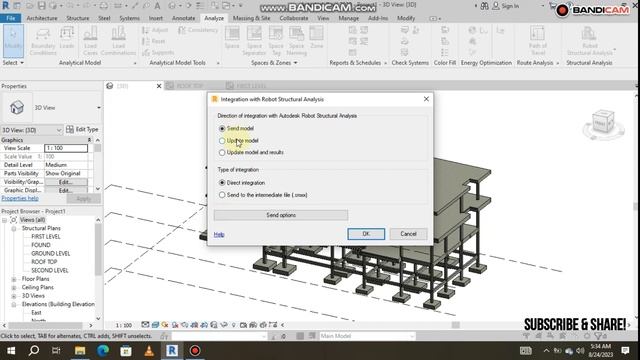Viewport: 640px width, 360px height.
Task: Expand Spaces & Zones panel dropdown
Action: [x=274, y=63]
